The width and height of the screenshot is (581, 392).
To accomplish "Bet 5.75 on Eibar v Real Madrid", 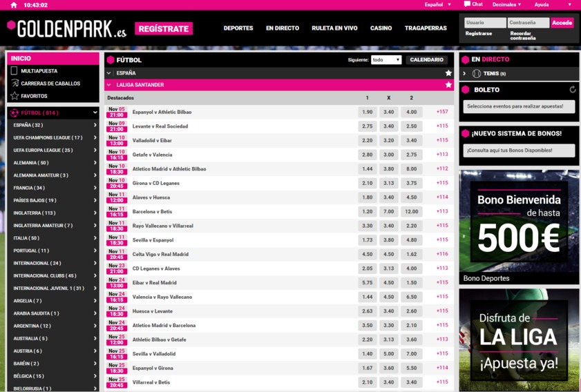I will point(368,282).
